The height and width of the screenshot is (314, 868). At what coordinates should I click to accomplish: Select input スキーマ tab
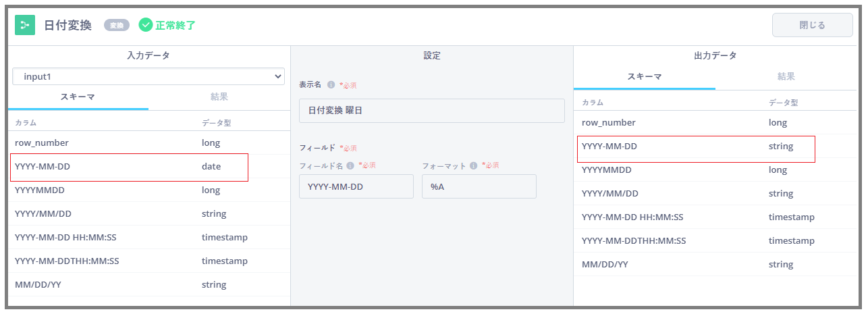pos(78,97)
